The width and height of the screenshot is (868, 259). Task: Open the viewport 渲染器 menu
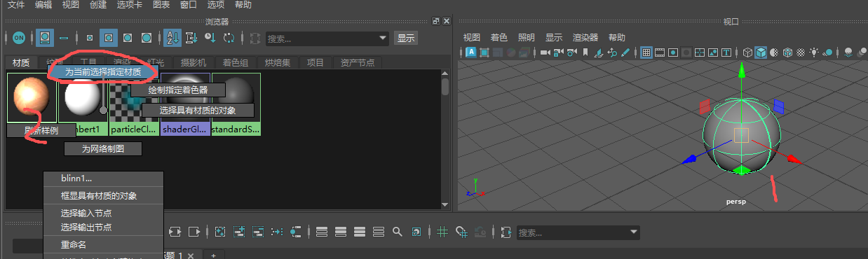[585, 37]
